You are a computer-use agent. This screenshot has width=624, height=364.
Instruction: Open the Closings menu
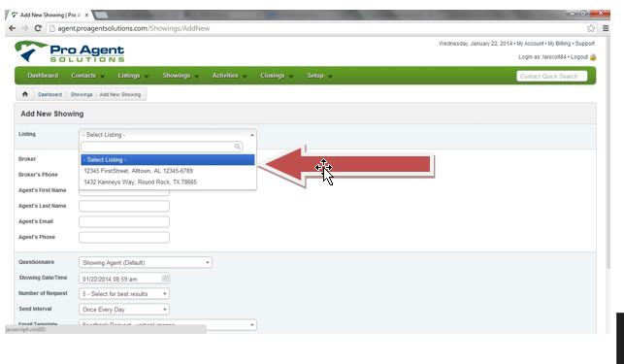click(x=277, y=76)
